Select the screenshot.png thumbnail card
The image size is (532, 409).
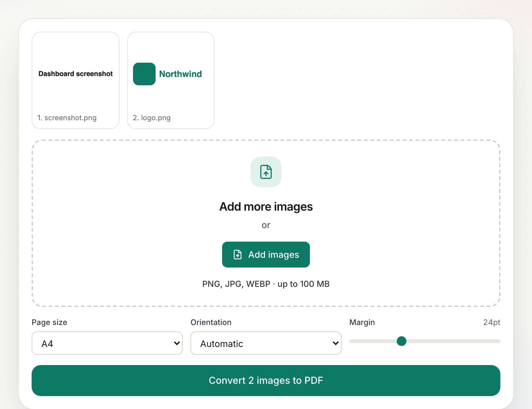point(76,80)
